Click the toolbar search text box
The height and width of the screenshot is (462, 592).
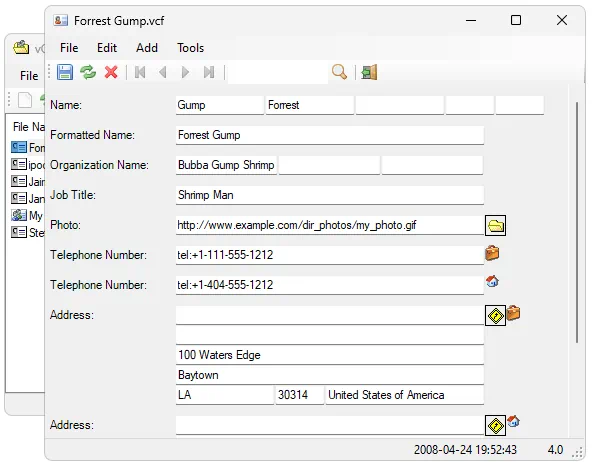(x=278, y=72)
